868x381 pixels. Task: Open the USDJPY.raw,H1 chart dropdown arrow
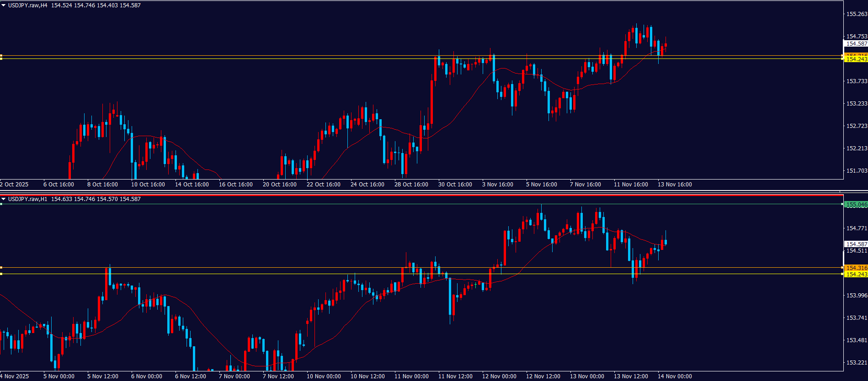[x=4, y=199]
